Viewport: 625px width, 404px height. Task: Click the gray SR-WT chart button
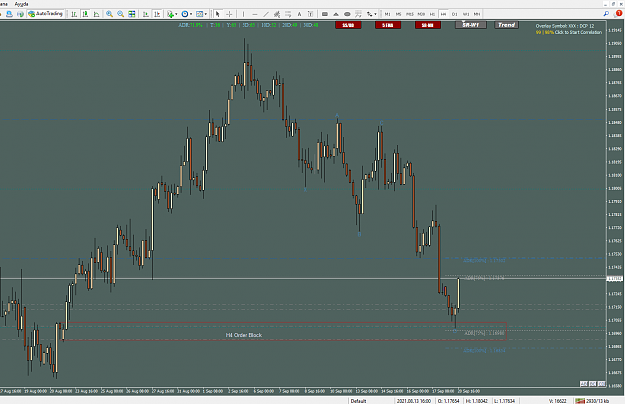[x=471, y=25]
